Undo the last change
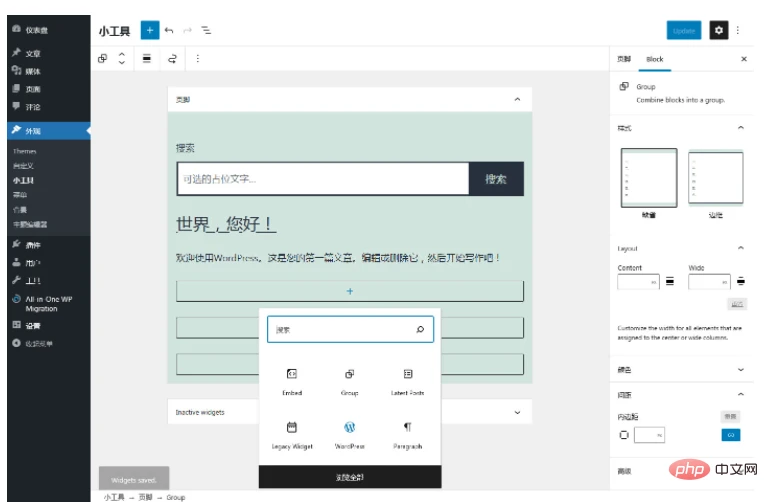This screenshot has height=502, width=768. pos(169,30)
